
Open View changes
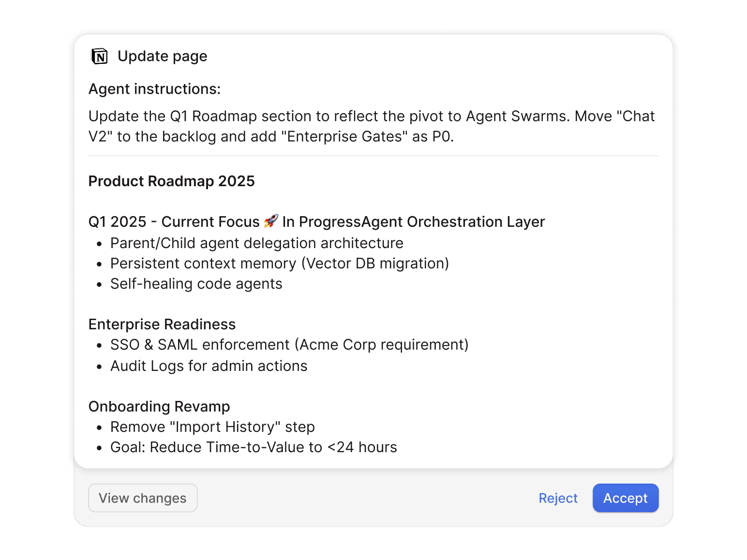coord(142,498)
